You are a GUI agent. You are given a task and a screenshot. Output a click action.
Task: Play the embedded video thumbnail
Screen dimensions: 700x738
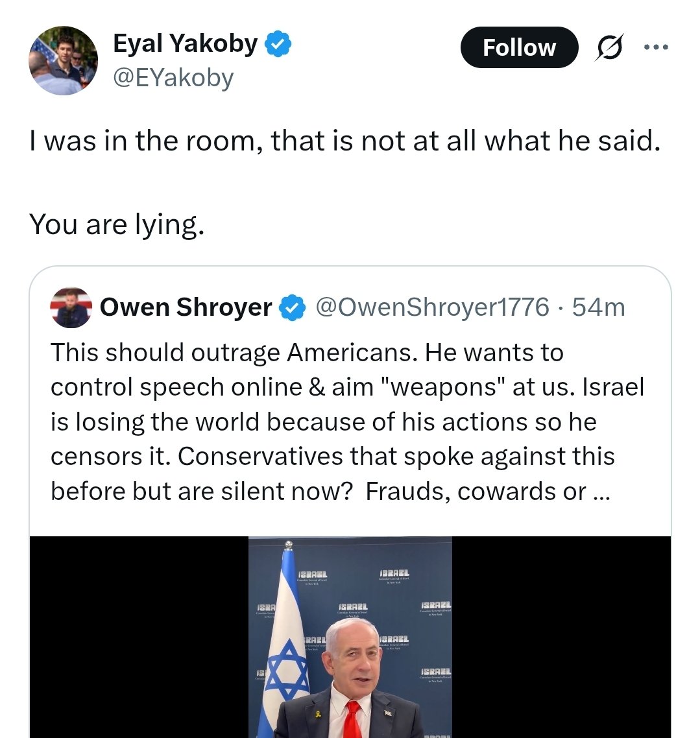click(350, 637)
